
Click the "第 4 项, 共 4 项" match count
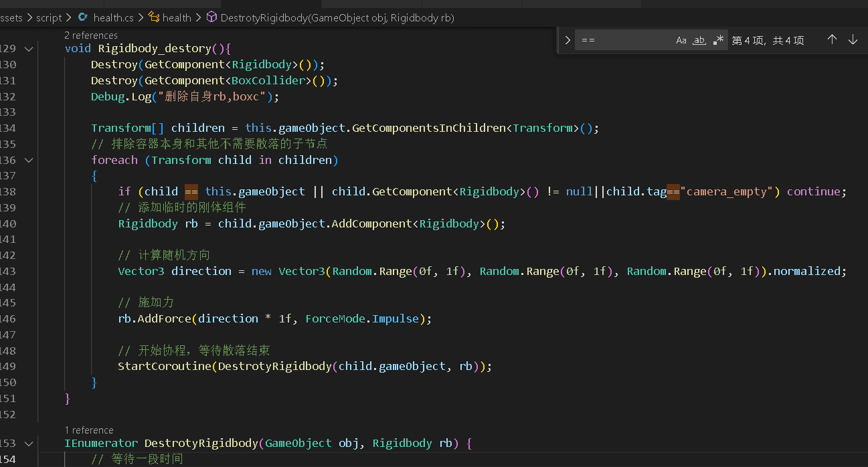coord(768,41)
